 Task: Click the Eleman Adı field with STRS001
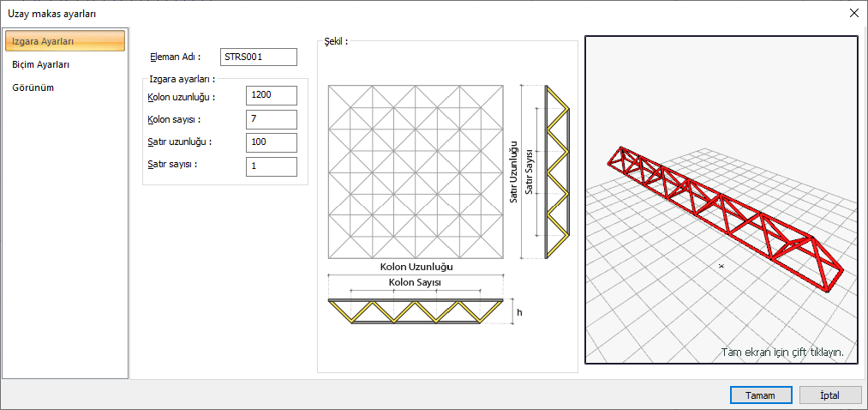point(259,57)
